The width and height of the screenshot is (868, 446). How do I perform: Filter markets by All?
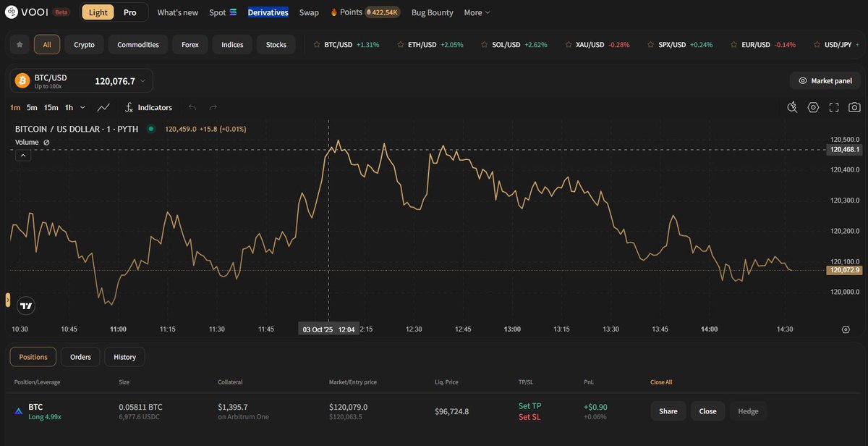pyautogui.click(x=47, y=44)
